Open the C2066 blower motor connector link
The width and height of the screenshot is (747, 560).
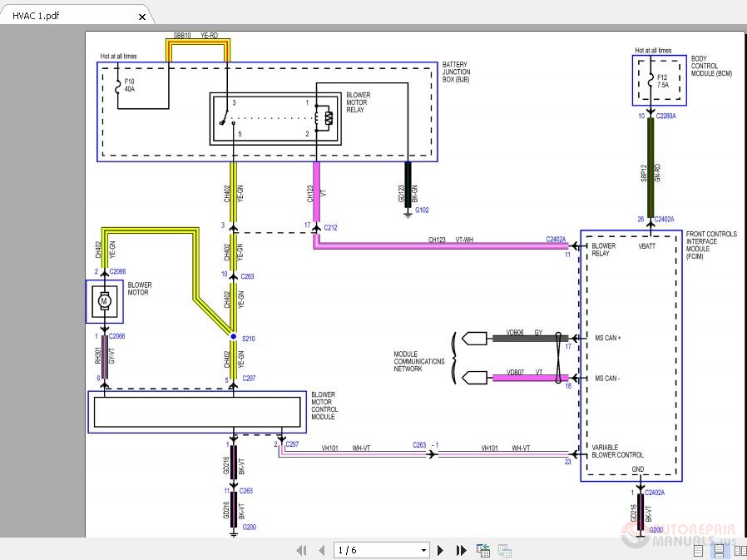(x=117, y=271)
